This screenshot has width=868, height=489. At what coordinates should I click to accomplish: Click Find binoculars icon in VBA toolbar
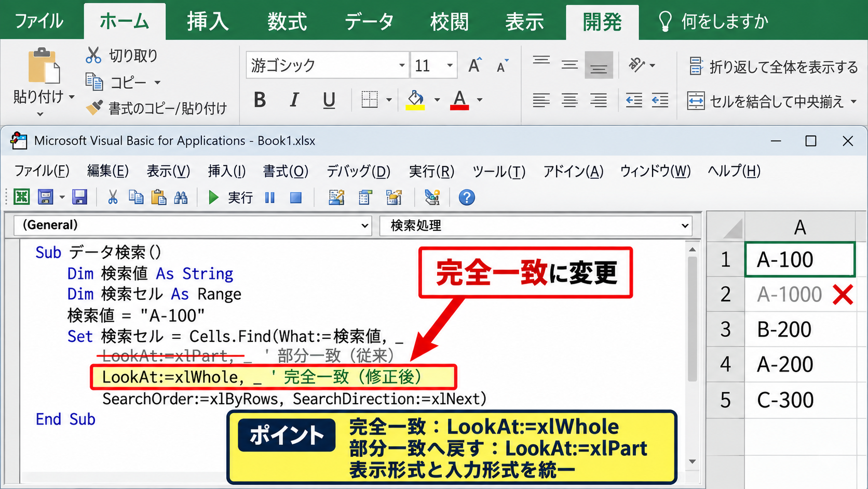(x=181, y=197)
